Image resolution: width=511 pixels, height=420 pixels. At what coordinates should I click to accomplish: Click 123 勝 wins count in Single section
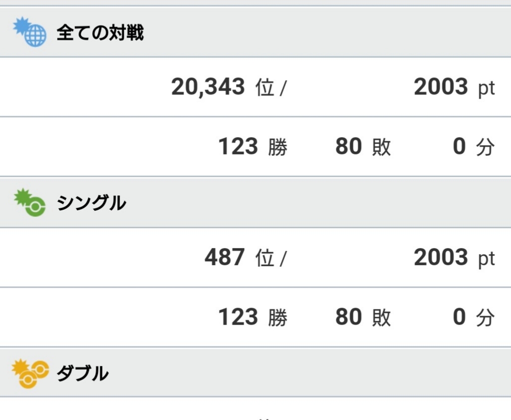pos(253,317)
